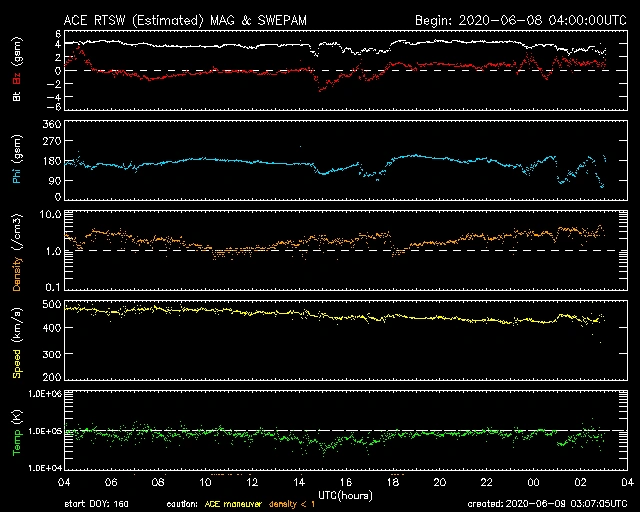The width and height of the screenshot is (640, 512).
Task: Click the blue Phi (gsm) axis label
Action: coord(17,161)
